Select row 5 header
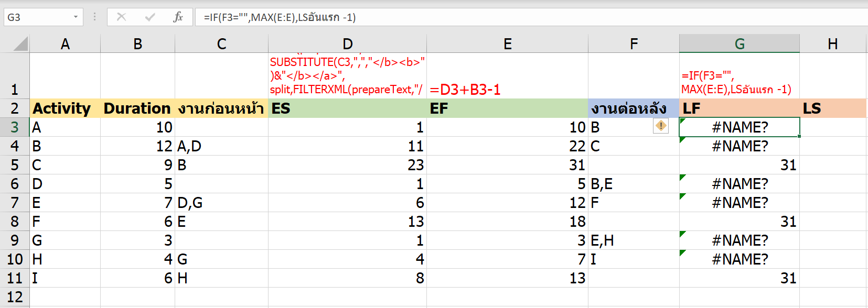The height and width of the screenshot is (308, 868). (x=15, y=165)
